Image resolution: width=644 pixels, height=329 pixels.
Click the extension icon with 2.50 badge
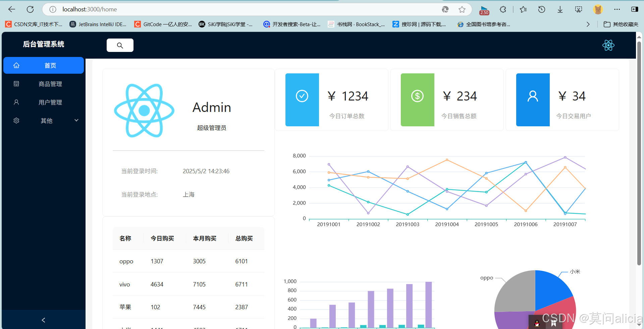point(484,10)
